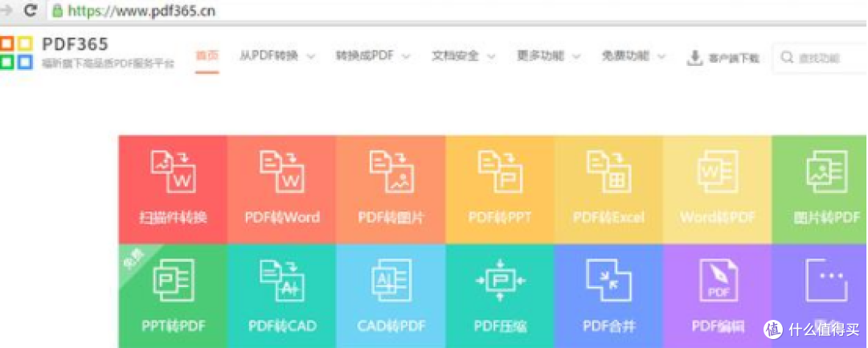Click the CAD转PDF label text
Image resolution: width=868 pixels, height=348 pixels.
391,325
